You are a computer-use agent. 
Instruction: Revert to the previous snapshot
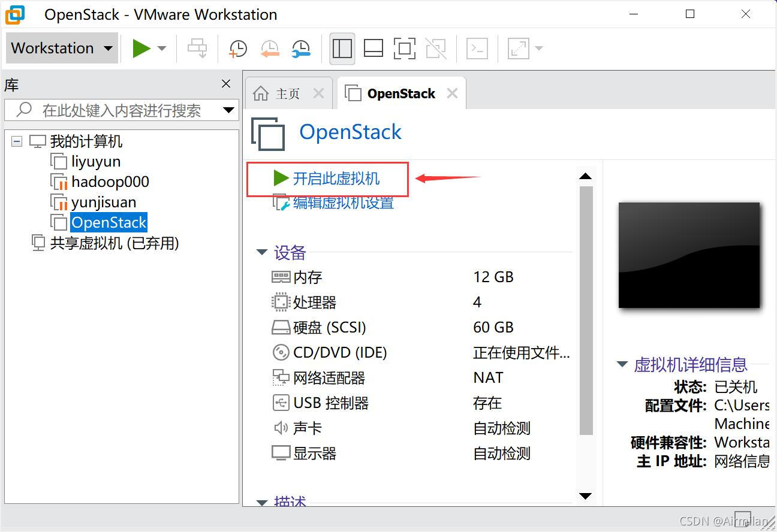tap(270, 49)
